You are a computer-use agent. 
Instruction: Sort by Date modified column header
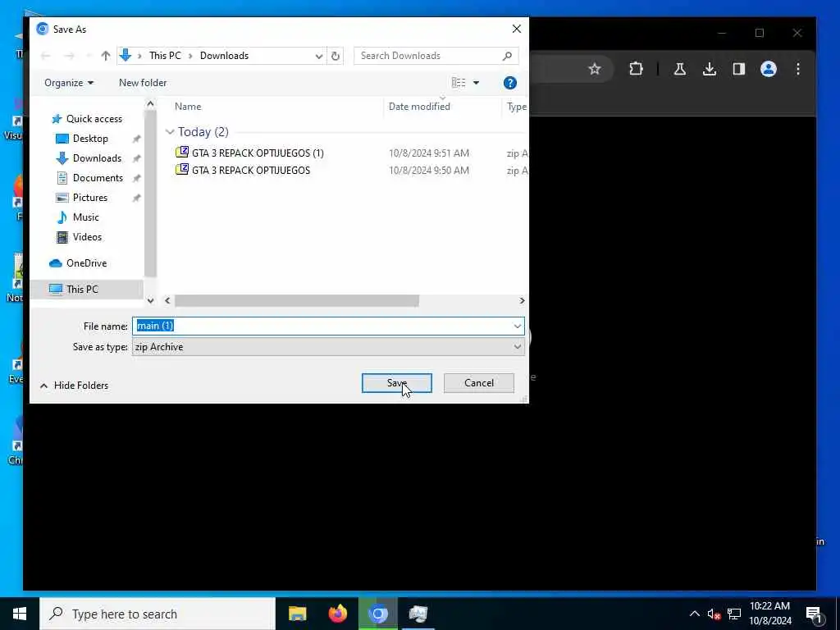pos(419,106)
